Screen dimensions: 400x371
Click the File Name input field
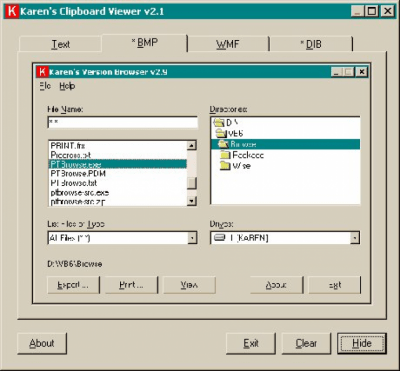click(x=123, y=123)
